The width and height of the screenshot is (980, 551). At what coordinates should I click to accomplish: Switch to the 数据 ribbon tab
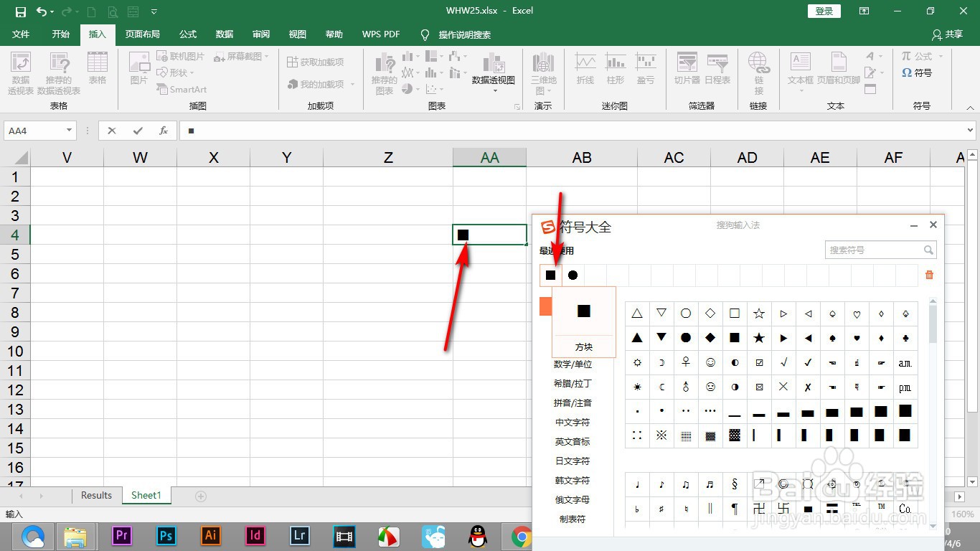click(x=223, y=34)
